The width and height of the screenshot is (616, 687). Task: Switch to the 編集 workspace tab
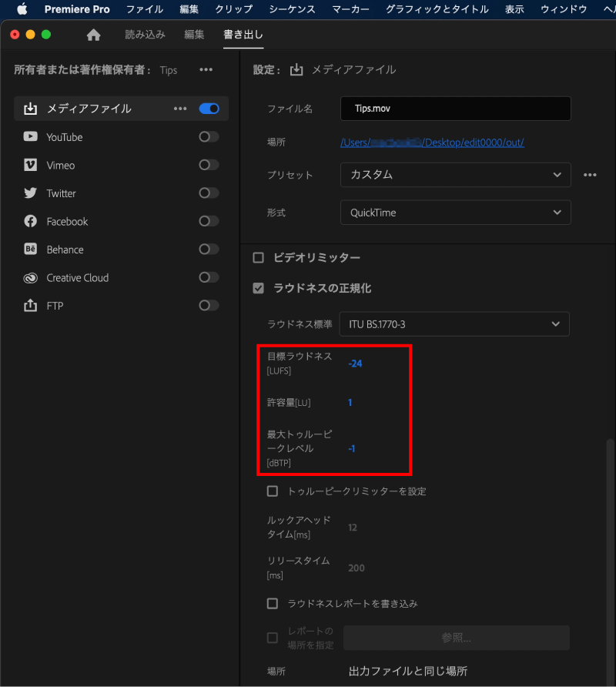(x=194, y=35)
